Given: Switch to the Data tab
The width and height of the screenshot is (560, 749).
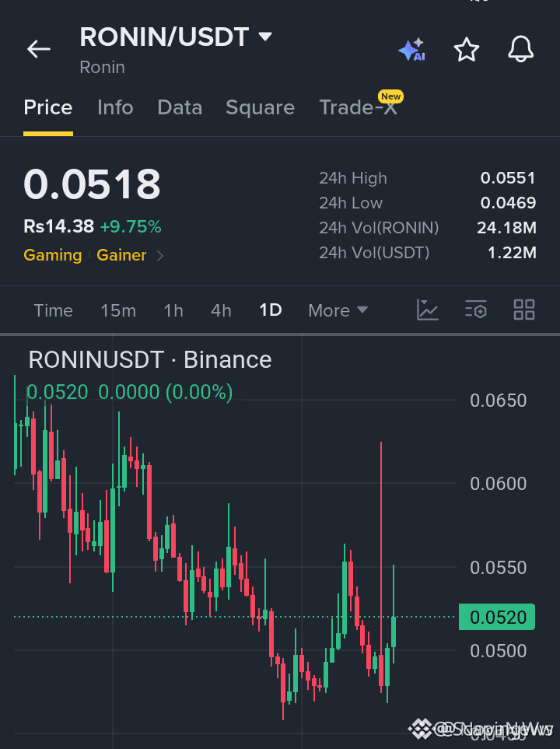Looking at the screenshot, I should [180, 107].
